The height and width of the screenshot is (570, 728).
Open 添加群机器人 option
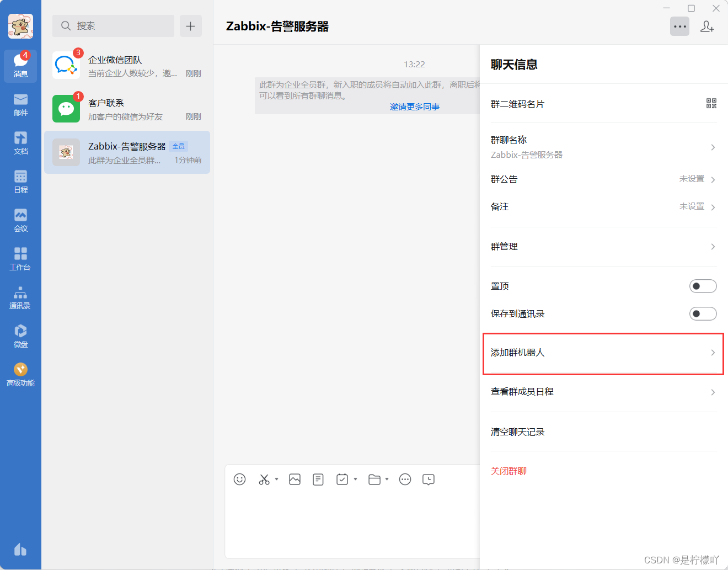[x=603, y=354]
